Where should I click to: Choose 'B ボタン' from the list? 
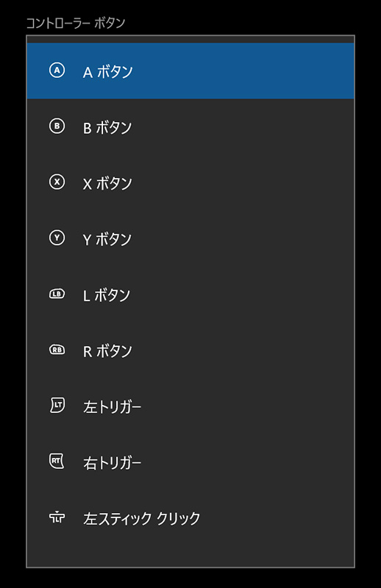pos(190,126)
